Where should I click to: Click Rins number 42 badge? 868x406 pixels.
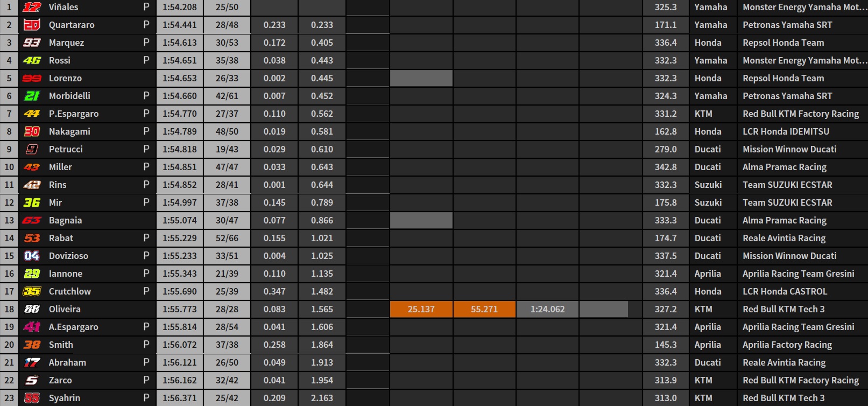(32, 185)
